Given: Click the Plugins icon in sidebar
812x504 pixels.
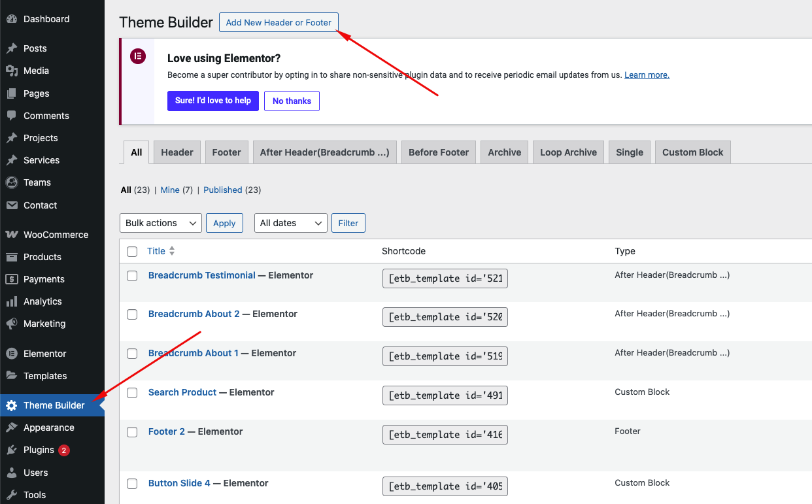Looking at the screenshot, I should [11, 450].
